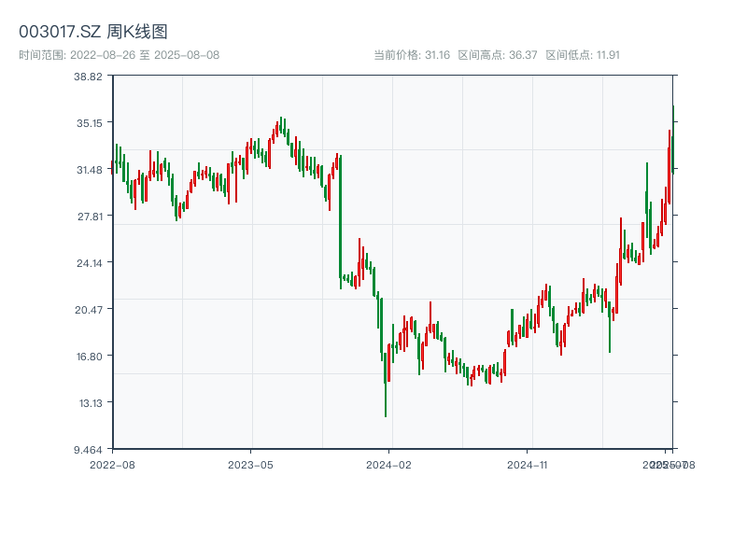Image resolution: width=747 pixels, height=560 pixels.
Task: Click the 2024-11 x-axis date label
Action: 528,464
